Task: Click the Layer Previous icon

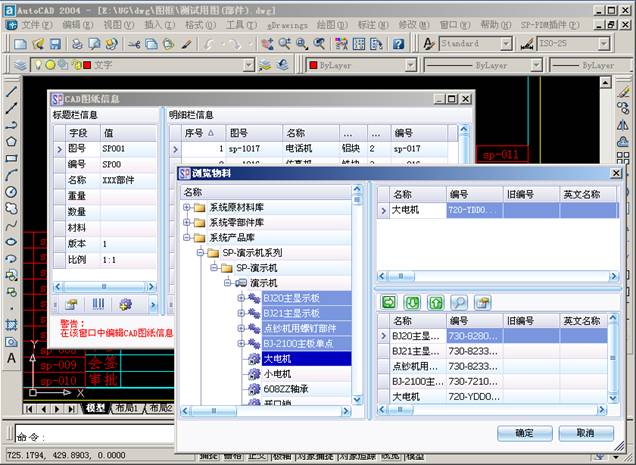Action: pyautogui.click(x=283, y=65)
